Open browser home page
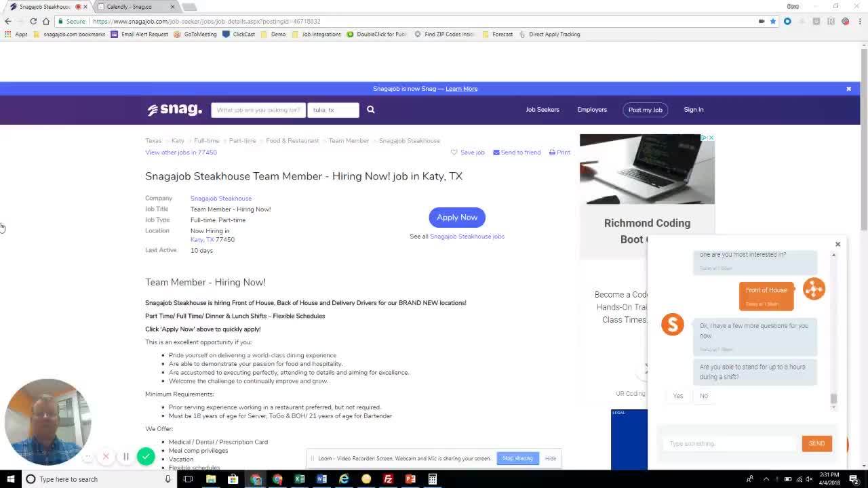Image resolution: width=868 pixels, height=488 pixels. click(46, 21)
